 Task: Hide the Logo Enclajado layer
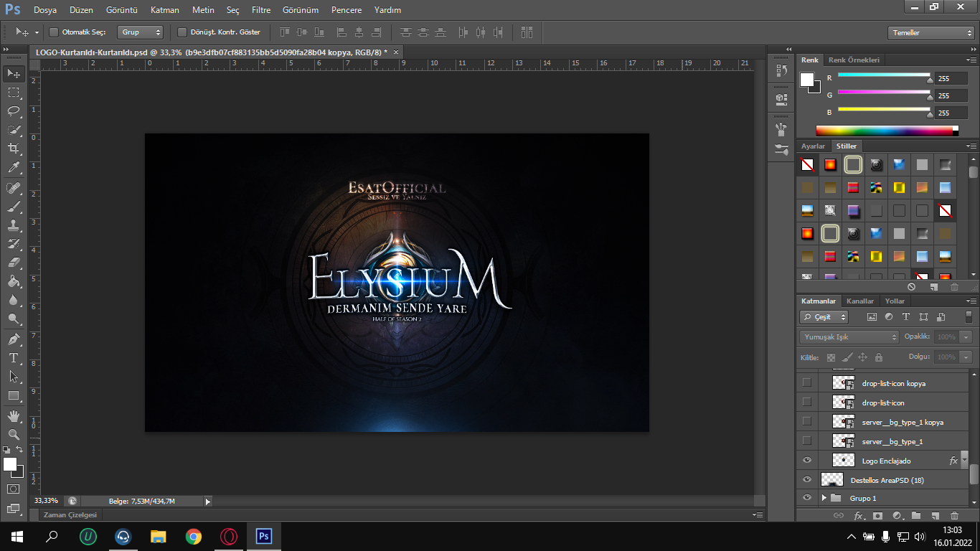807,460
